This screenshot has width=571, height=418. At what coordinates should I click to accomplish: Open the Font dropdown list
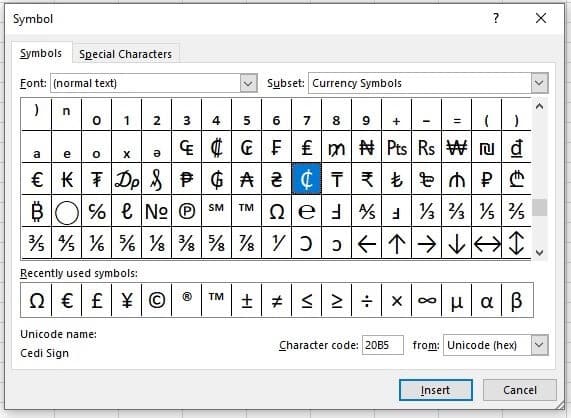[x=248, y=83]
